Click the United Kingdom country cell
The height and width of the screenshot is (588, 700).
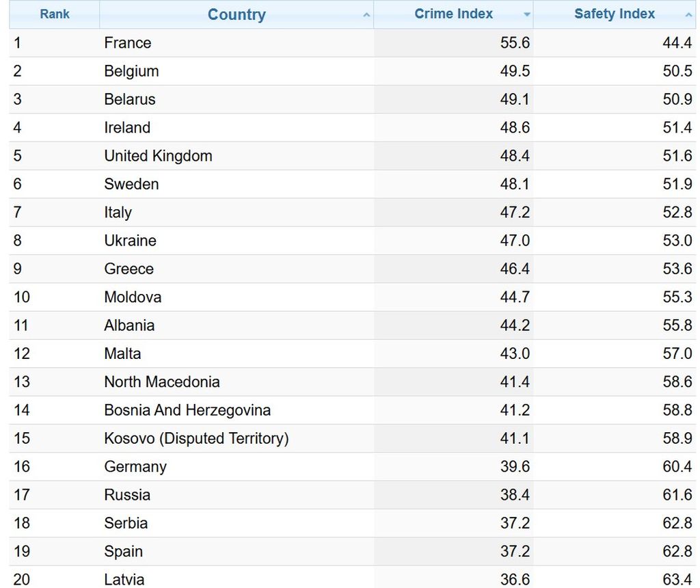pos(158,156)
